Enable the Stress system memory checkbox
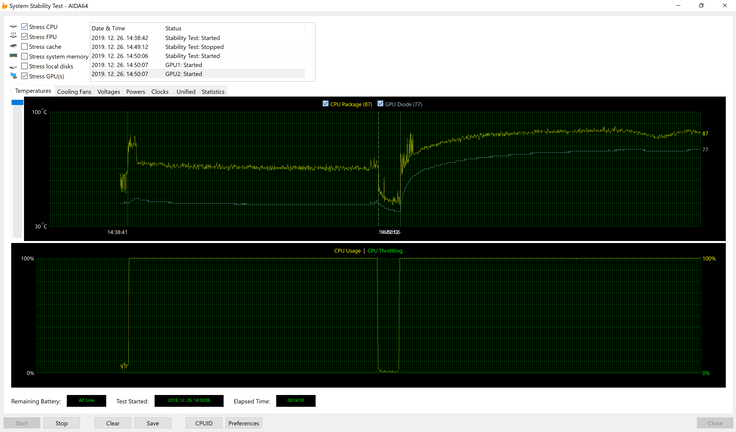The width and height of the screenshot is (736, 432). coord(24,56)
